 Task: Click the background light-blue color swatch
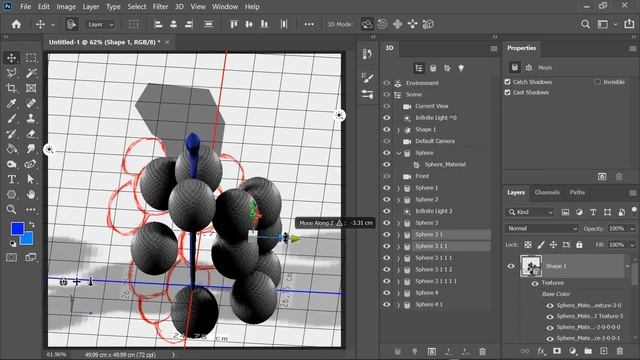[28, 240]
